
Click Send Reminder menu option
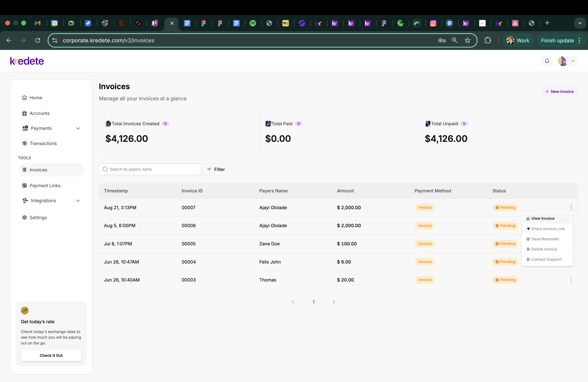click(x=545, y=239)
